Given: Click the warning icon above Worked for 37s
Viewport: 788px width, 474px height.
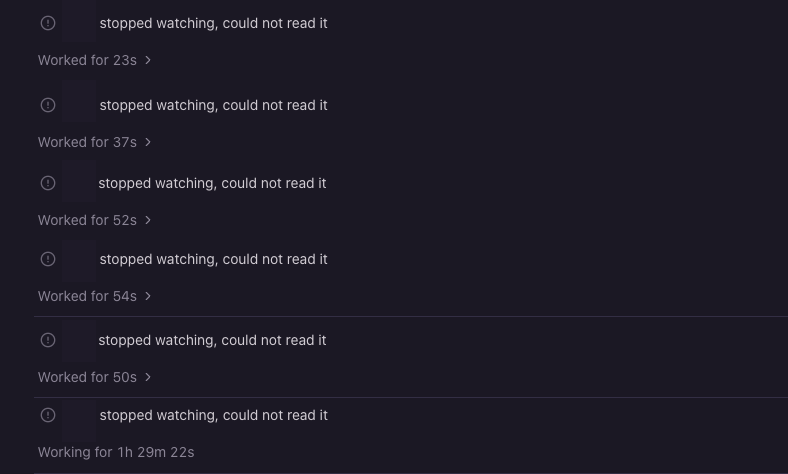Looking at the screenshot, I should (48, 105).
